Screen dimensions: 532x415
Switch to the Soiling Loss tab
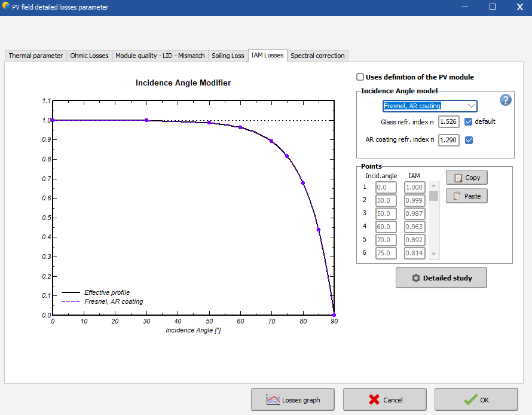tap(228, 56)
